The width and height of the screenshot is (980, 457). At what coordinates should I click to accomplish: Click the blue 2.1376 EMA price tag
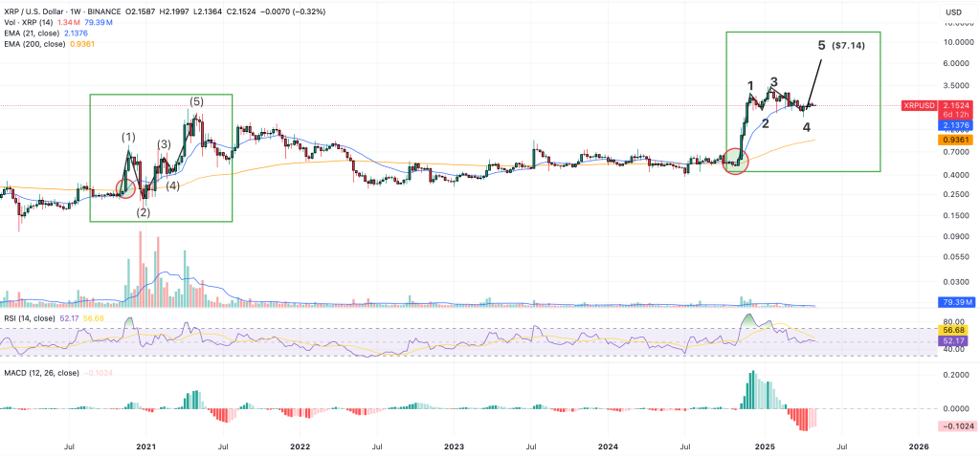[956, 125]
